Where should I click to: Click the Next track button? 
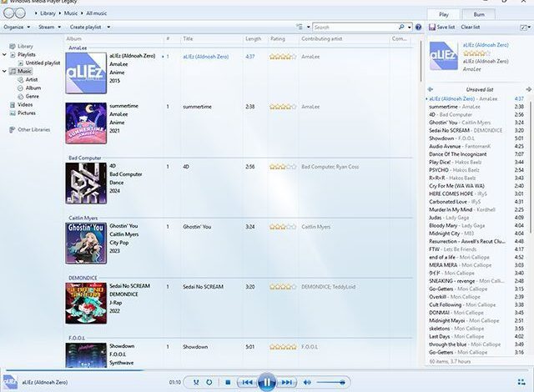(286, 382)
